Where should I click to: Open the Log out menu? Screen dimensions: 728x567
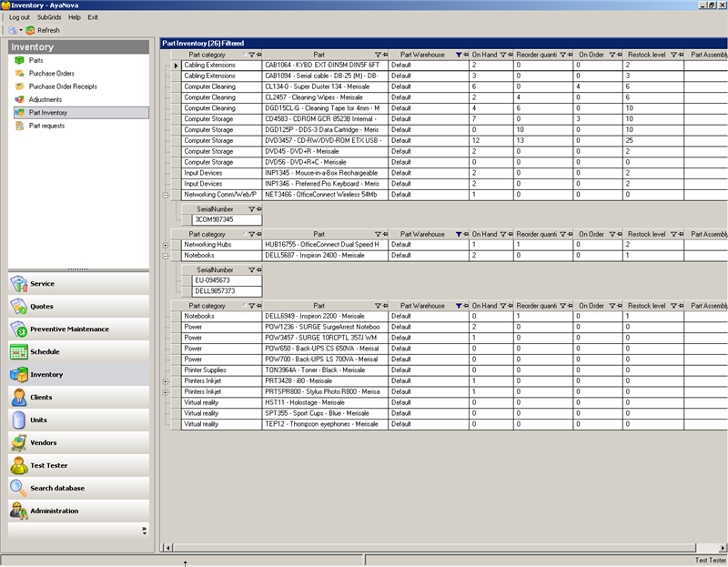19,17
